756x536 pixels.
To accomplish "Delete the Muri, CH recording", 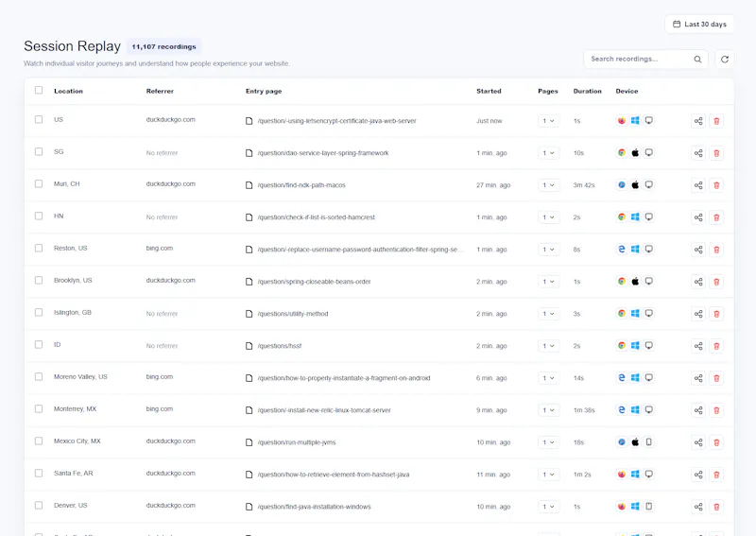I will [x=716, y=185].
